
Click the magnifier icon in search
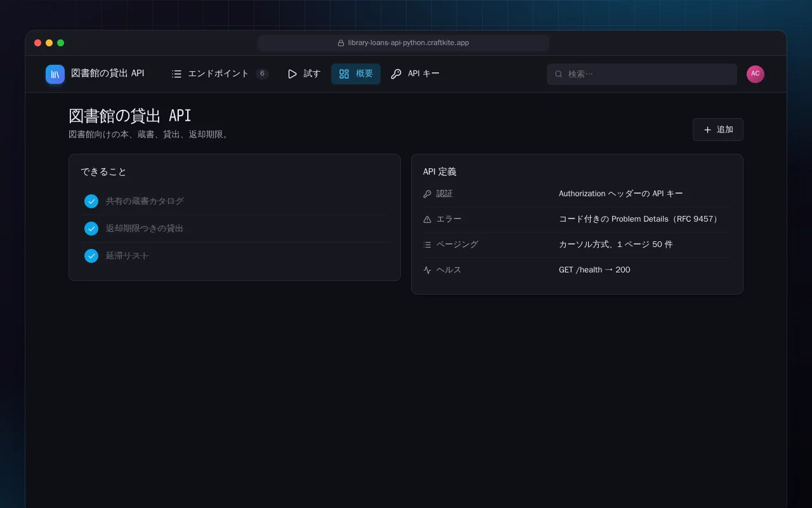(559, 74)
